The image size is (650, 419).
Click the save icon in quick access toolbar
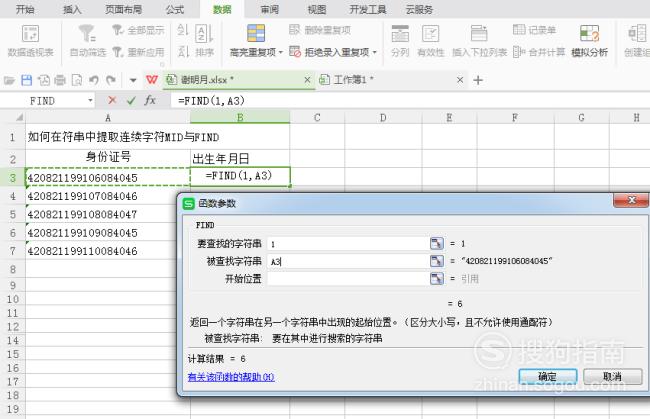pyautogui.click(x=27, y=80)
